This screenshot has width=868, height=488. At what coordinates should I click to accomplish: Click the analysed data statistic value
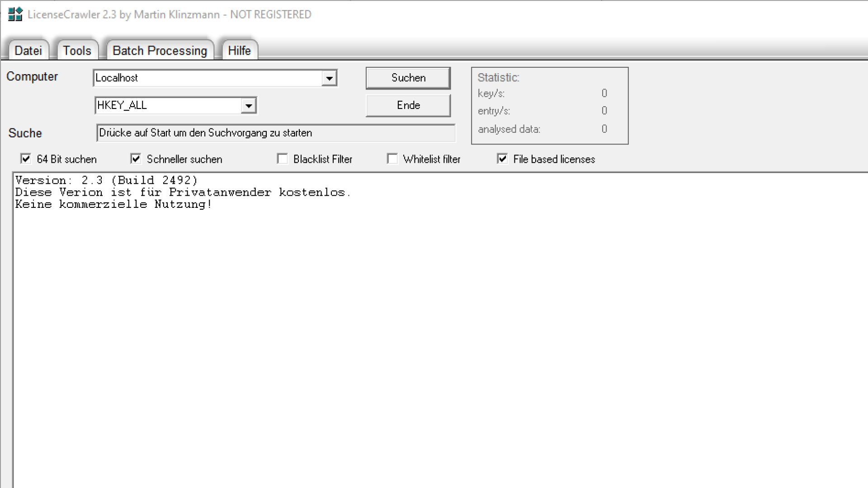coord(604,129)
